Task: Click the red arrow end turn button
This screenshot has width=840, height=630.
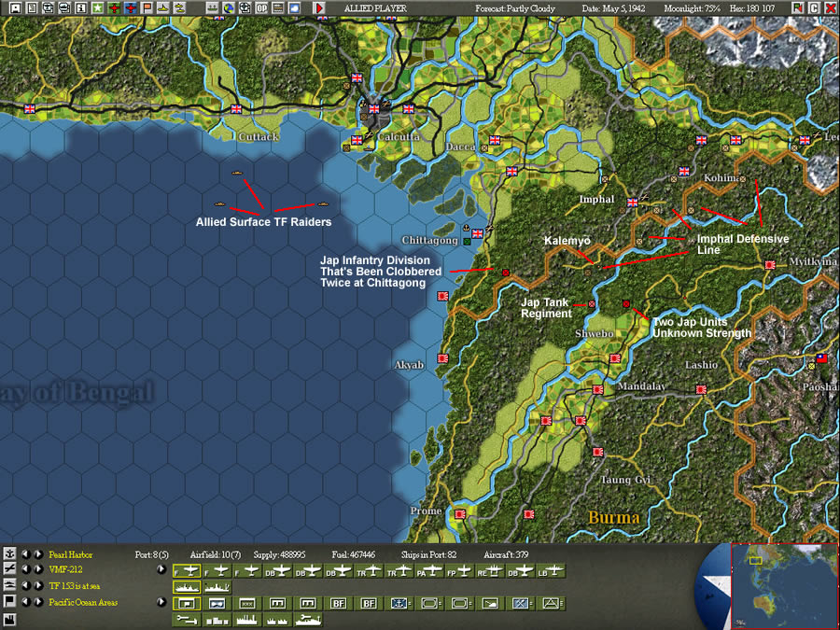Action: point(319,7)
